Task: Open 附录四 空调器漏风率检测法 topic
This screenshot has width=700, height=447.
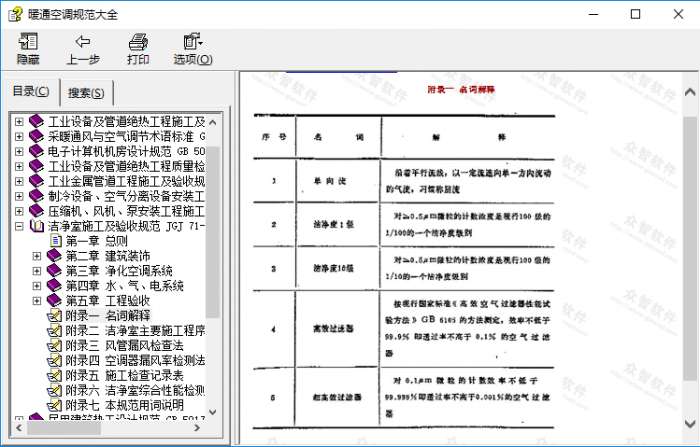Action: (135, 361)
